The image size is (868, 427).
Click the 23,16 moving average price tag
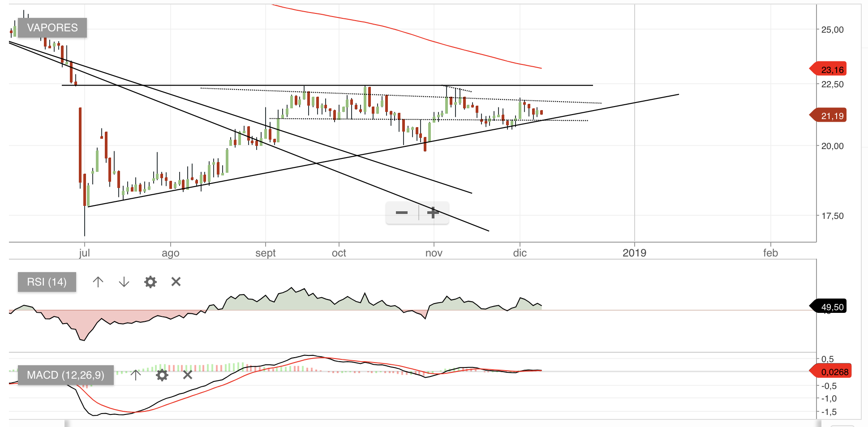click(x=828, y=69)
